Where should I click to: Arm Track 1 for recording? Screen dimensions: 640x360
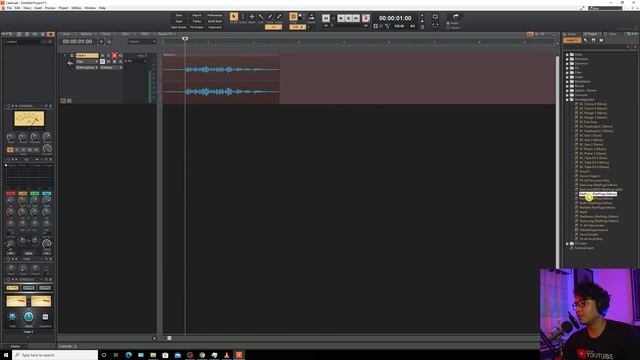tap(114, 56)
